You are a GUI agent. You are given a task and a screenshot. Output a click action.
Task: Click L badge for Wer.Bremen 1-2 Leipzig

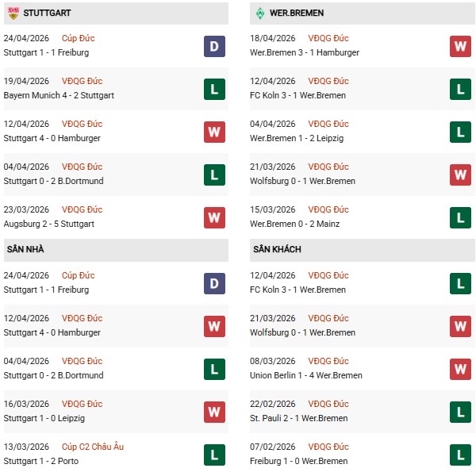pos(460,132)
